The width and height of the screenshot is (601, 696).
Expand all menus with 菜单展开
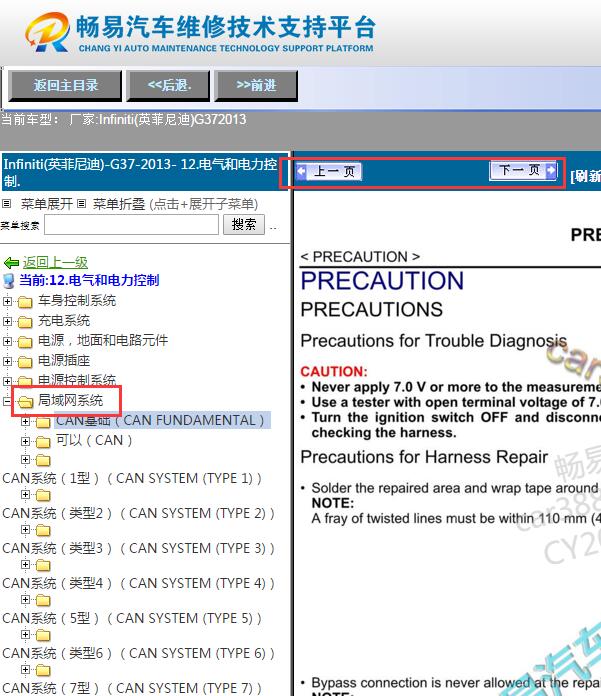click(47, 204)
